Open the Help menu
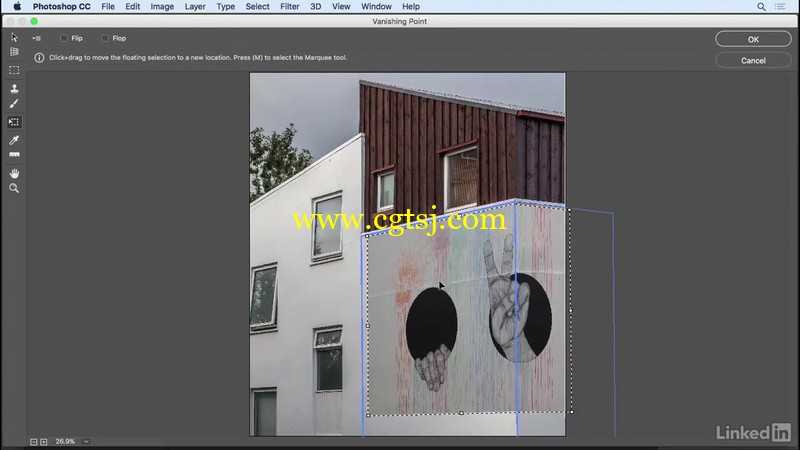The height and width of the screenshot is (450, 800). pos(411,7)
